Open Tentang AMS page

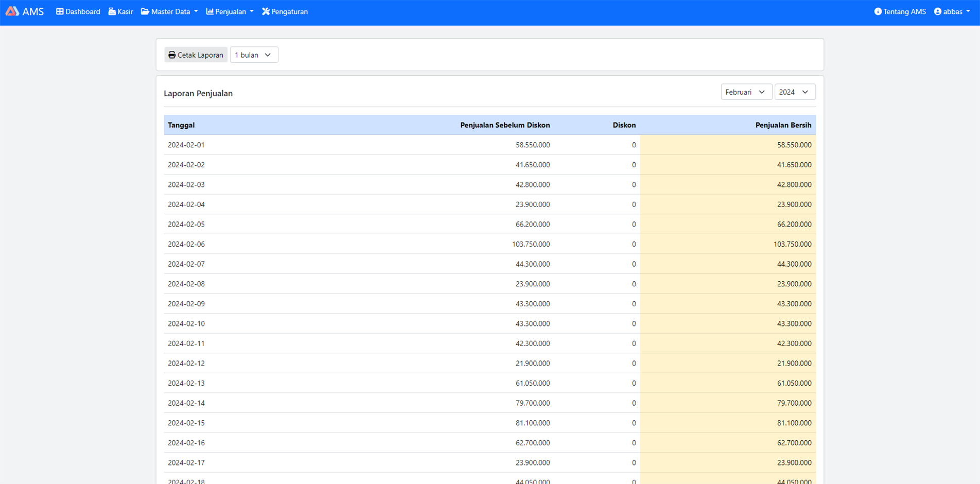point(900,11)
